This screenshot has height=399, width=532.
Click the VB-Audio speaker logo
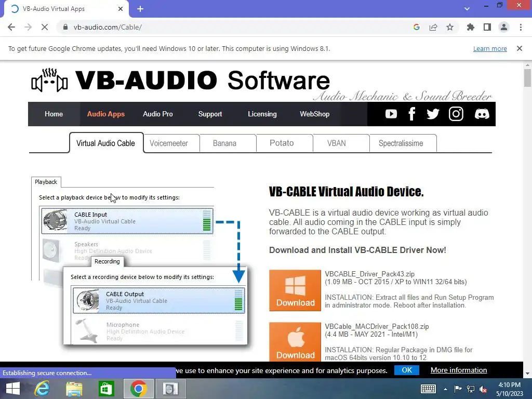pyautogui.click(x=49, y=81)
